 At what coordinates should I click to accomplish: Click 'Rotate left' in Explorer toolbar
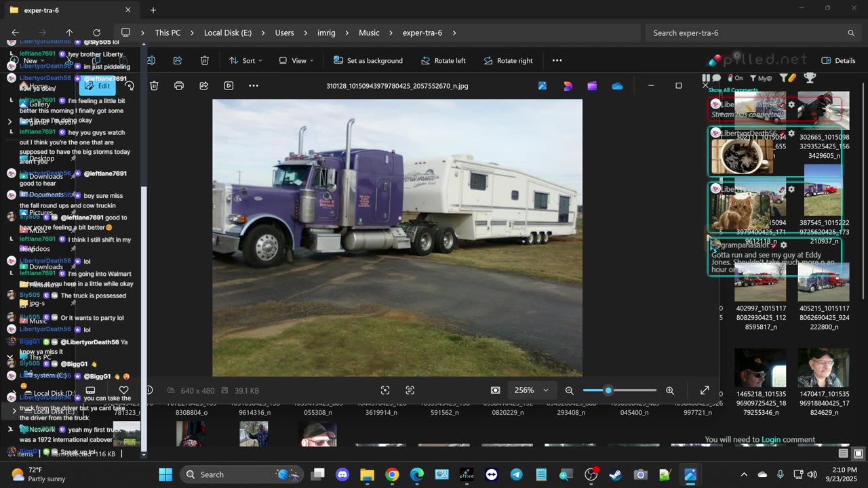pos(443,60)
